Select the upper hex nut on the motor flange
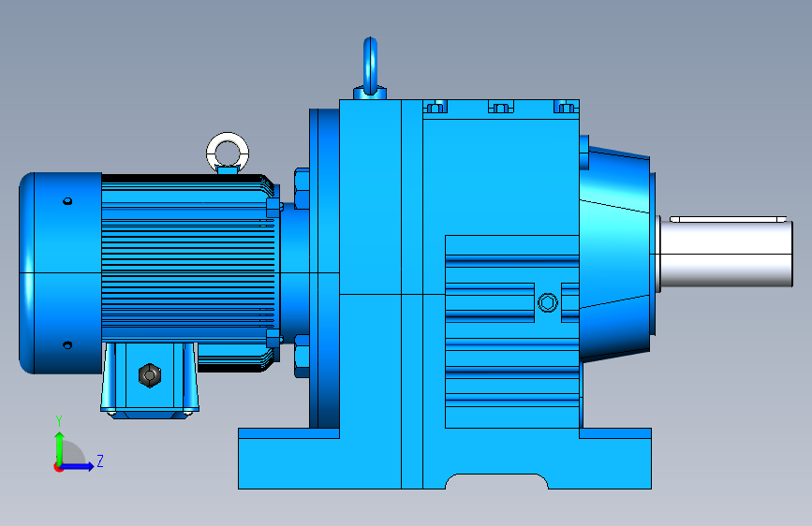 [x=302, y=188]
